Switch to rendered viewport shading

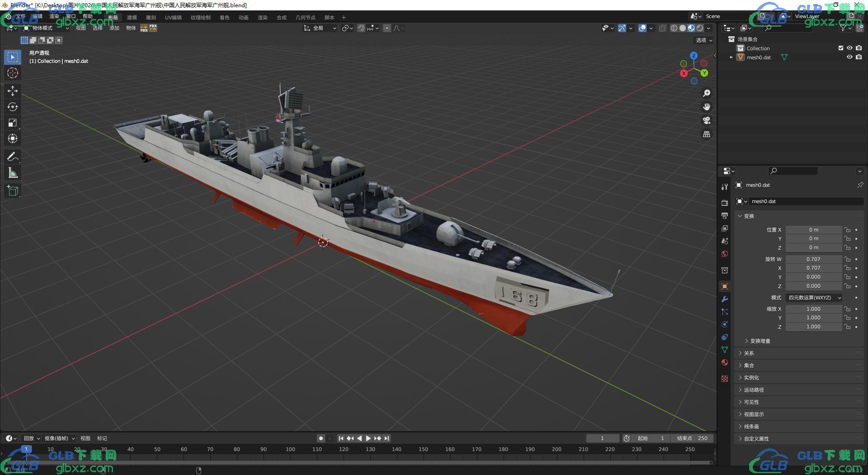pos(700,28)
